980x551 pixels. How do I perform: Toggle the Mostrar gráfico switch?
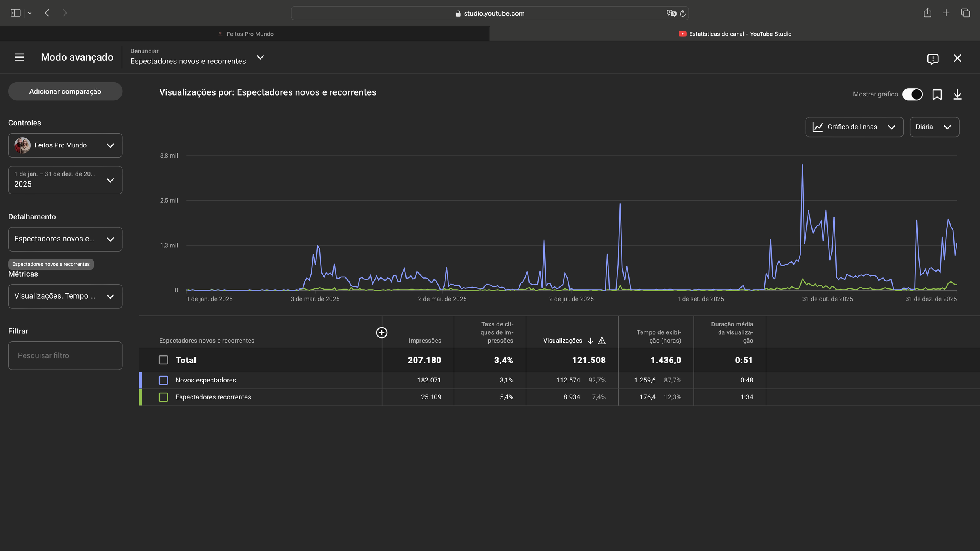[912, 94]
